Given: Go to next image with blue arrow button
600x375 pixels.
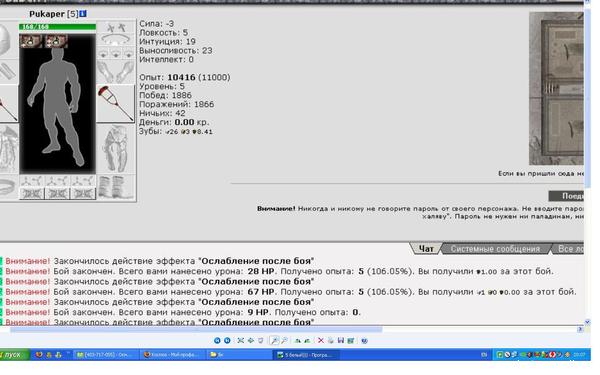Looking at the screenshot, I should pyautogui.click(x=227, y=340).
